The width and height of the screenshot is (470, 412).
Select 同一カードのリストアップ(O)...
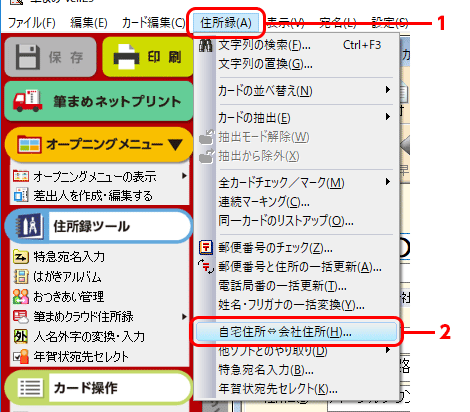pos(297,221)
